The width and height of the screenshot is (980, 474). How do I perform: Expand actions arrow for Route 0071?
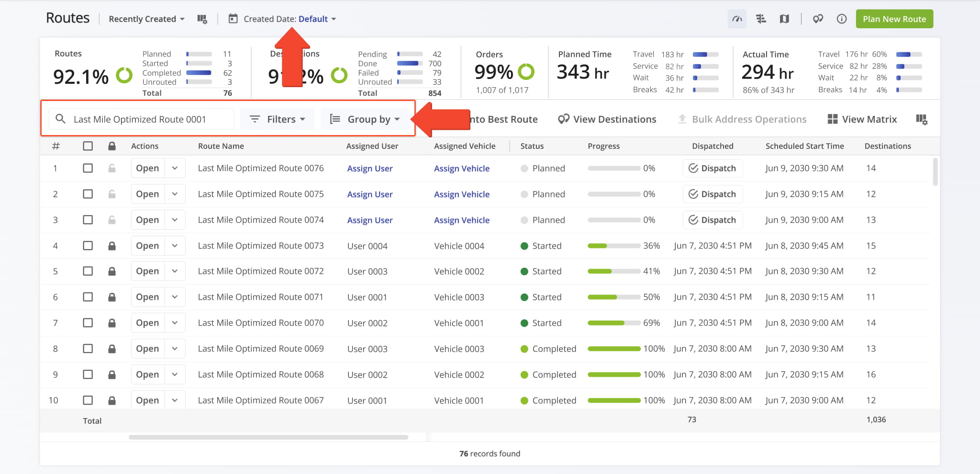coord(175,297)
